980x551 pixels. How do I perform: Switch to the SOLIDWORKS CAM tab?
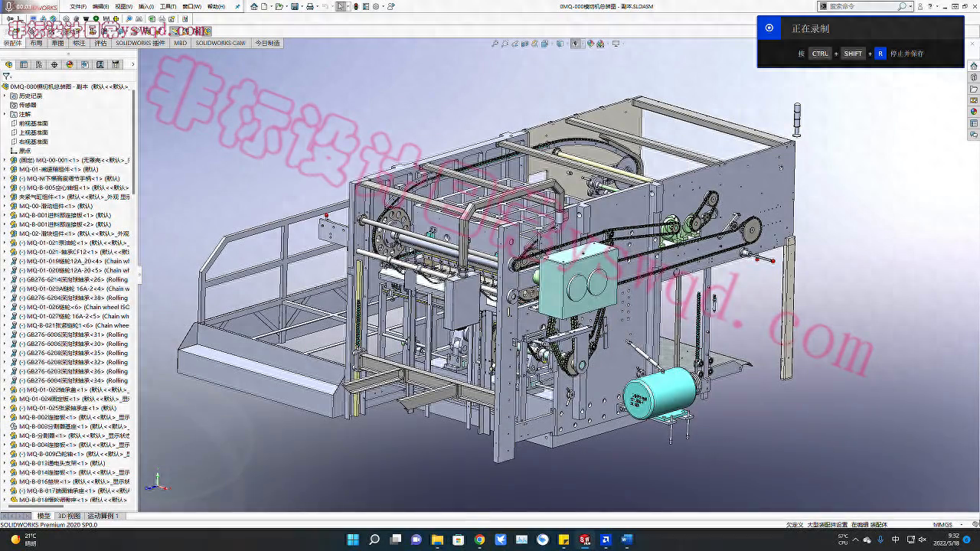tap(220, 44)
